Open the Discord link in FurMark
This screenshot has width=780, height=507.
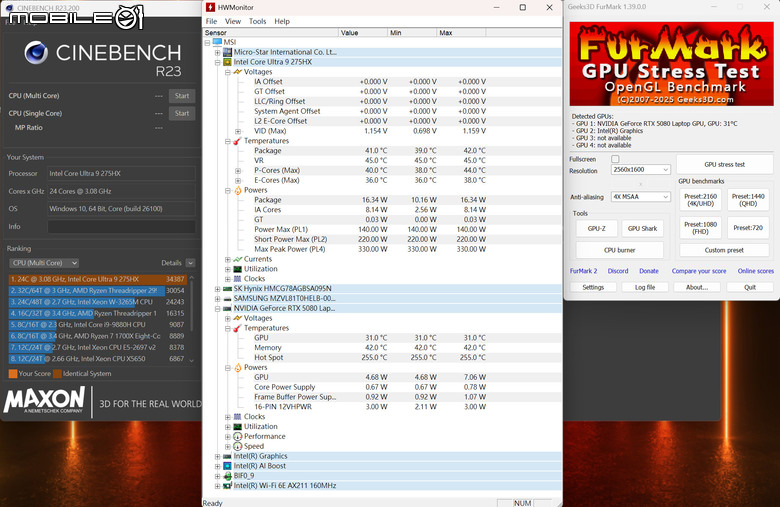[x=618, y=271]
